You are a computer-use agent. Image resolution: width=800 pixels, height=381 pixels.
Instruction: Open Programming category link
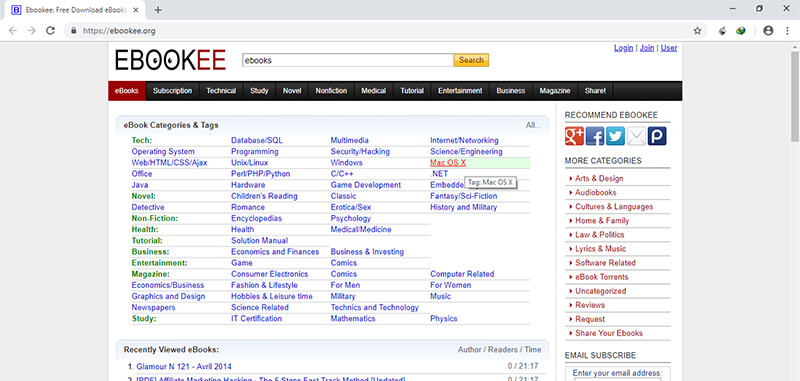tap(255, 151)
